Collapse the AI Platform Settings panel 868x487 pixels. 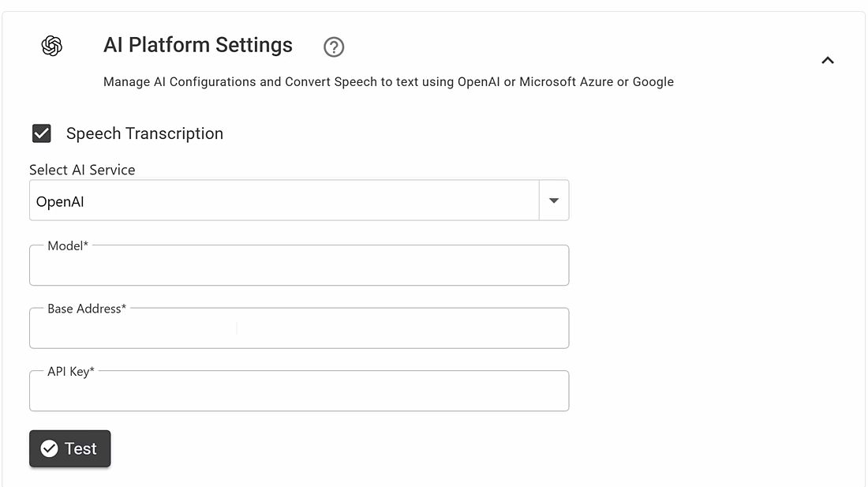pos(828,60)
